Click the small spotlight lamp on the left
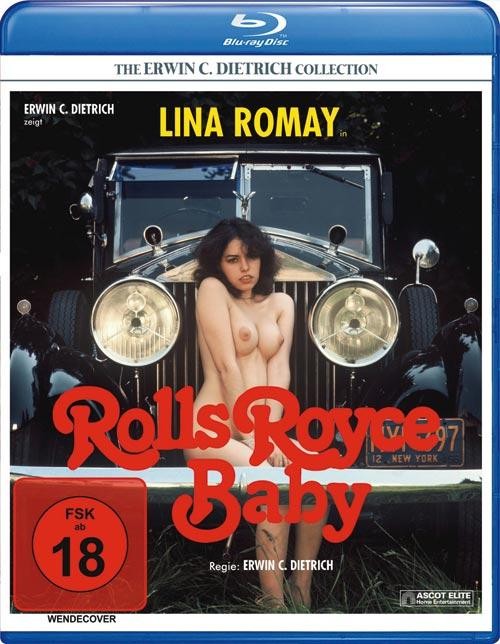500x644 pixels. coord(86,202)
